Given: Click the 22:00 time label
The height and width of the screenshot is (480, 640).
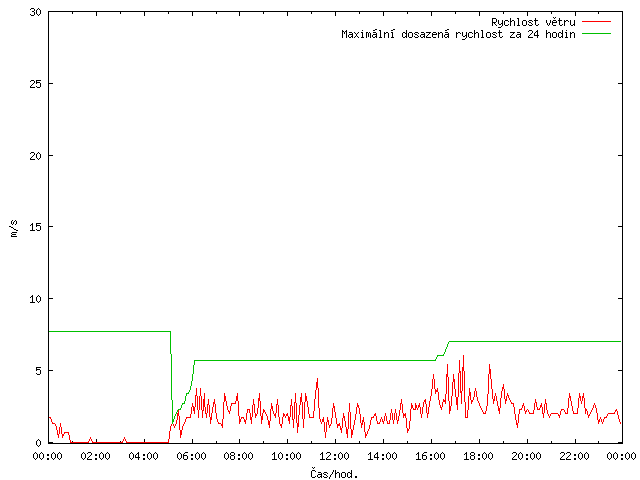Looking at the screenshot, I should coord(574,456).
